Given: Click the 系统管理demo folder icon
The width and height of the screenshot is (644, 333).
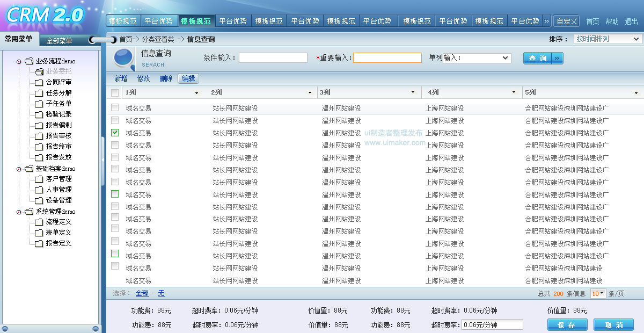Looking at the screenshot, I should (28, 211).
